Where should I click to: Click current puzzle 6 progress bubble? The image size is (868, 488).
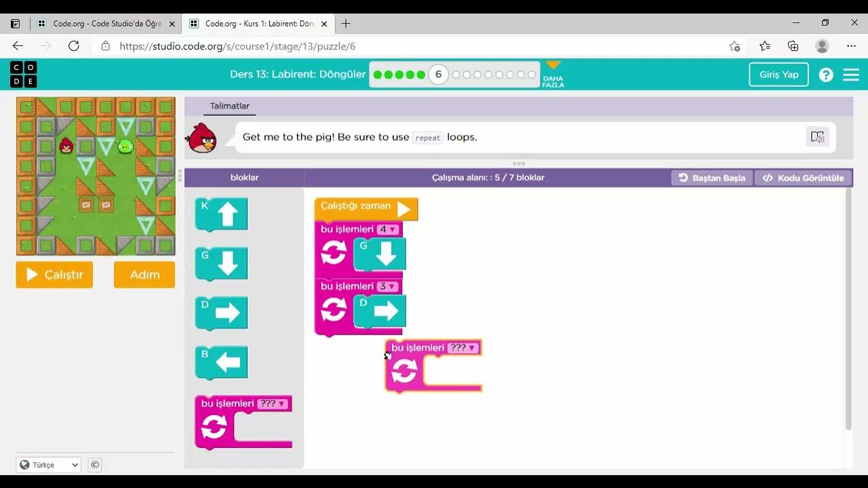pos(438,75)
